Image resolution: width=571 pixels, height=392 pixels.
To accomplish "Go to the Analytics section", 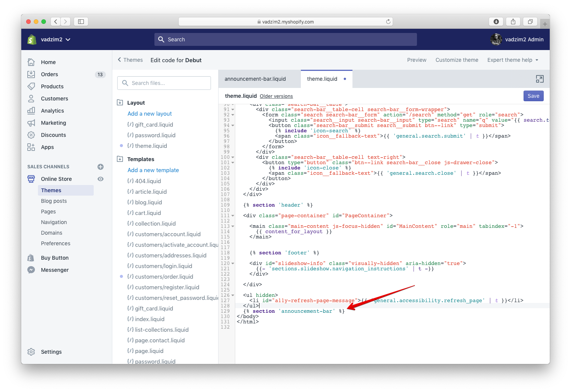I will [52, 111].
